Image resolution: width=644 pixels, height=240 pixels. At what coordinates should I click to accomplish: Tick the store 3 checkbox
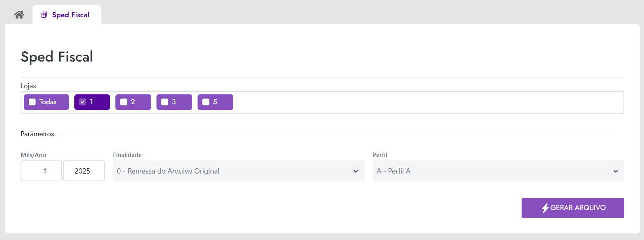(165, 102)
